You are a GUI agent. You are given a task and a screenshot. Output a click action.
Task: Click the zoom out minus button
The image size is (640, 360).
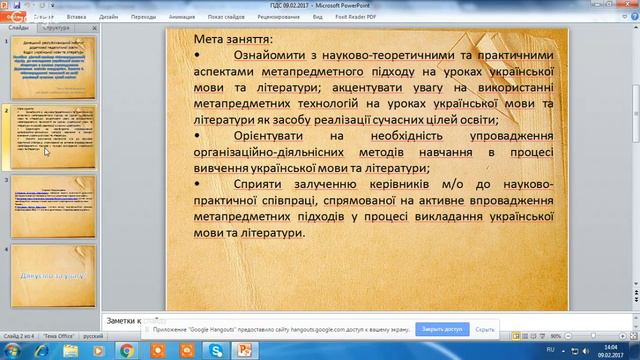(568, 336)
